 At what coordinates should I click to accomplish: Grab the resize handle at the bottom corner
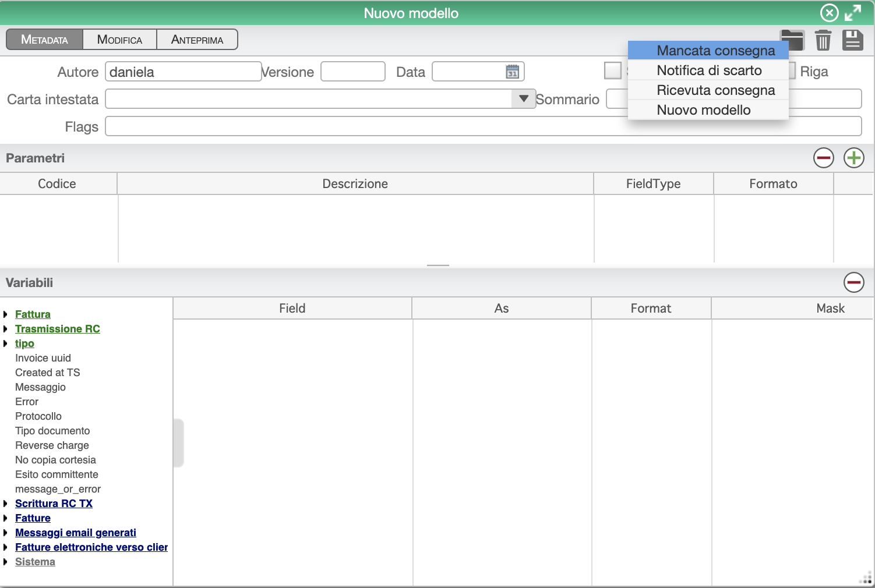866,578
